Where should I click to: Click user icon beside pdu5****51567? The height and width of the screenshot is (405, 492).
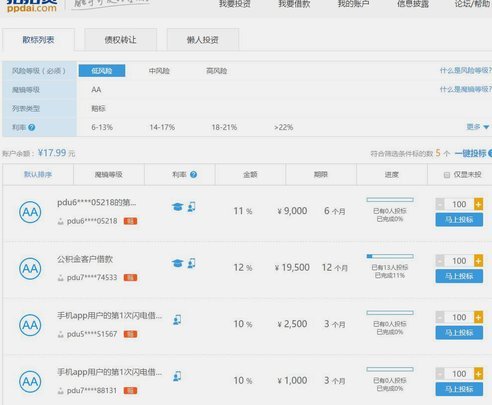pos(60,334)
